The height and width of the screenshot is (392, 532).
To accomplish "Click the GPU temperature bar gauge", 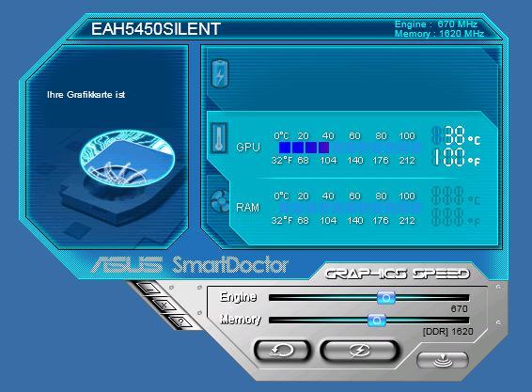I will pos(350,148).
